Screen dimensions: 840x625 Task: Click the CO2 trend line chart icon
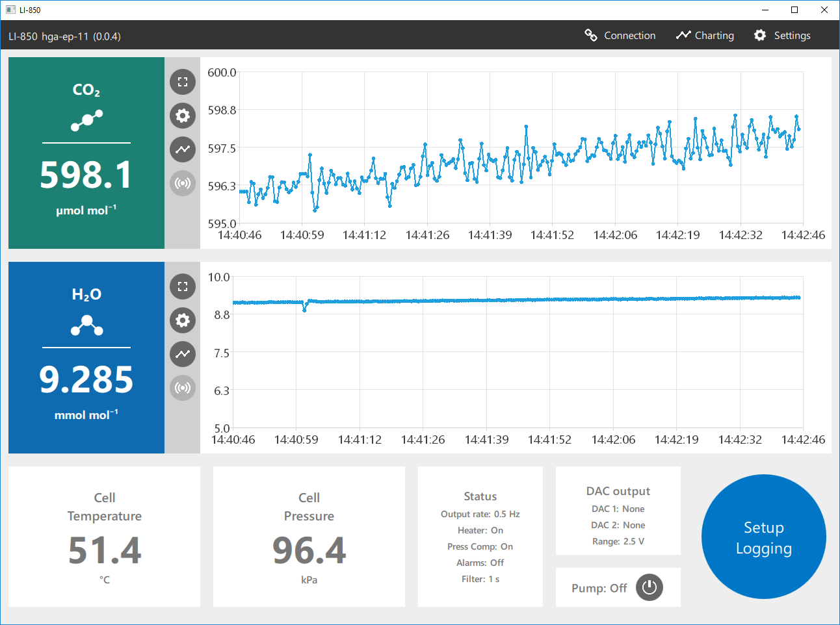183,149
